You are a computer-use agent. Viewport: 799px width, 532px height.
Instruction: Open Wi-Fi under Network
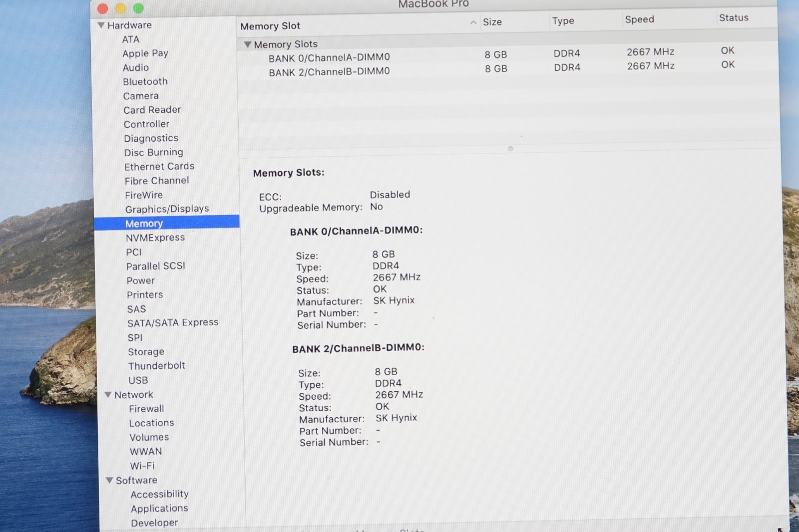tap(142, 466)
